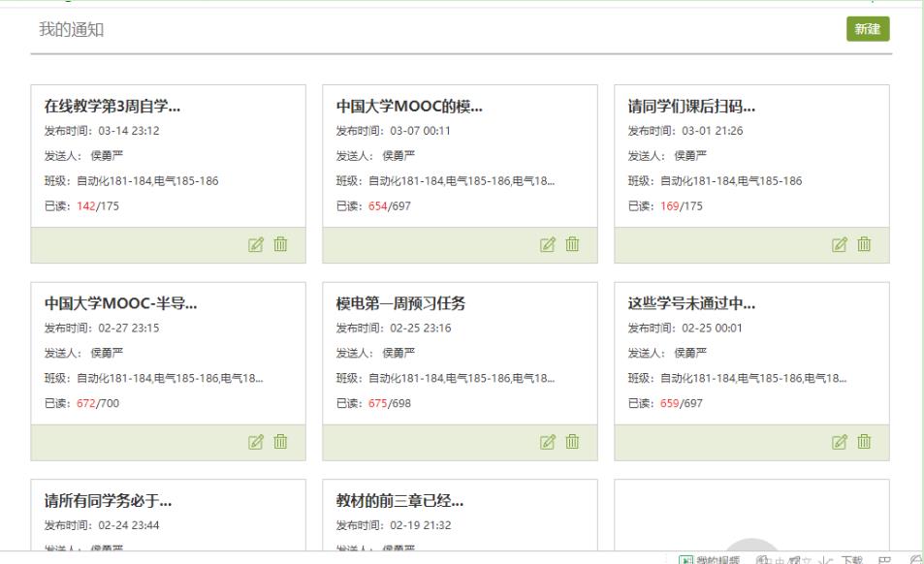Screen dimensions: 924x564
Task: Edit the 中国大学MOOC-半导 notification
Action: tap(257, 442)
